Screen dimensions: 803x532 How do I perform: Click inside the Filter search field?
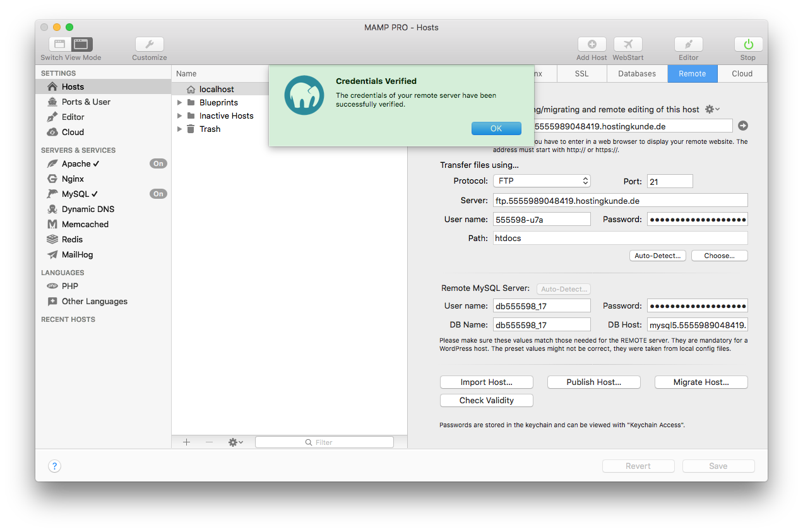pos(324,442)
